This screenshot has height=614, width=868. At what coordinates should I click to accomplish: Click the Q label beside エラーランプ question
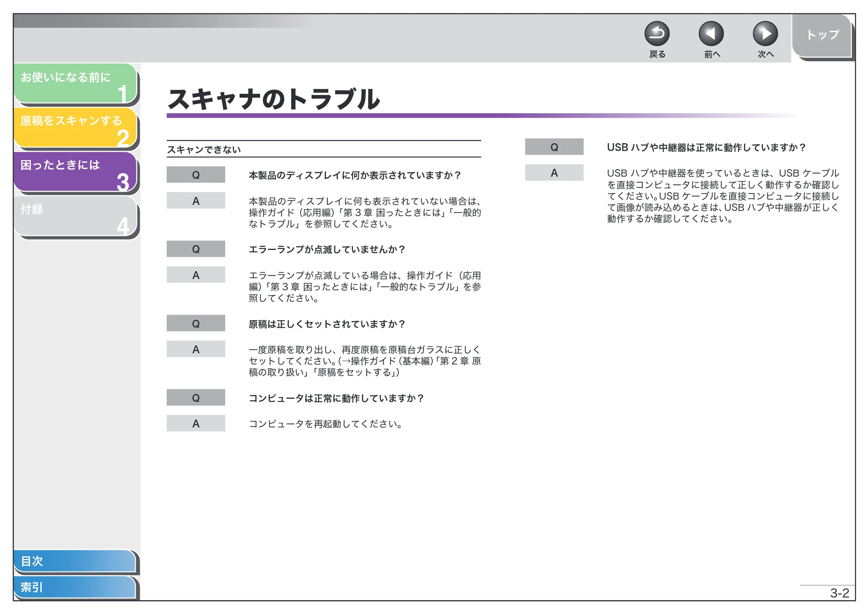pos(196,249)
